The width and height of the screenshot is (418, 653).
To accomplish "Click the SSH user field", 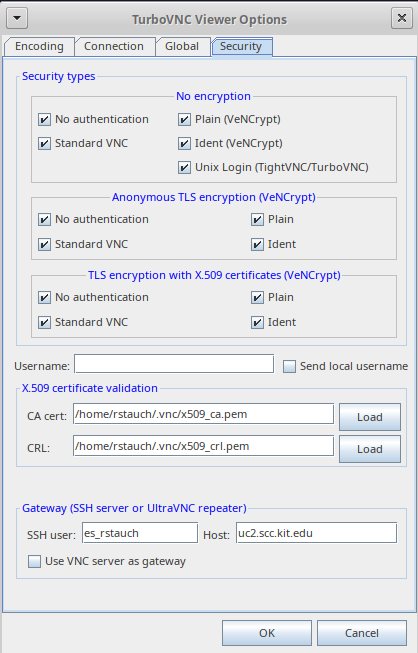I will [x=140, y=533].
